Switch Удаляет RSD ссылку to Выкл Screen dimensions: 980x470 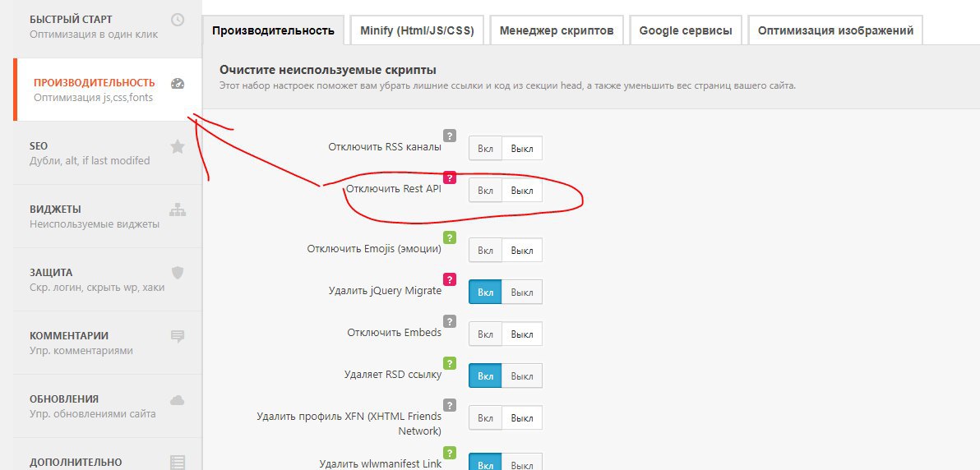pyautogui.click(x=522, y=376)
